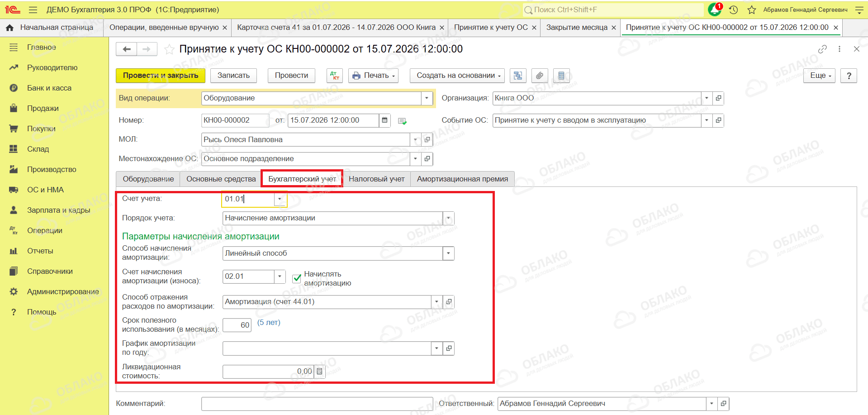Click the green posting status icon

[x=402, y=121]
